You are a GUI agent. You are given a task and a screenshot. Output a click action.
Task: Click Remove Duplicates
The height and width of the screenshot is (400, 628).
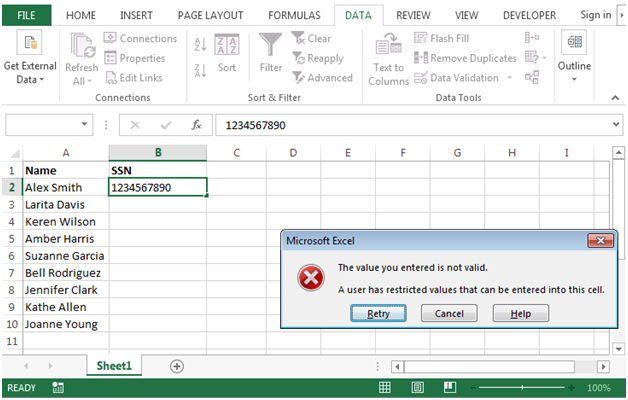click(465, 58)
